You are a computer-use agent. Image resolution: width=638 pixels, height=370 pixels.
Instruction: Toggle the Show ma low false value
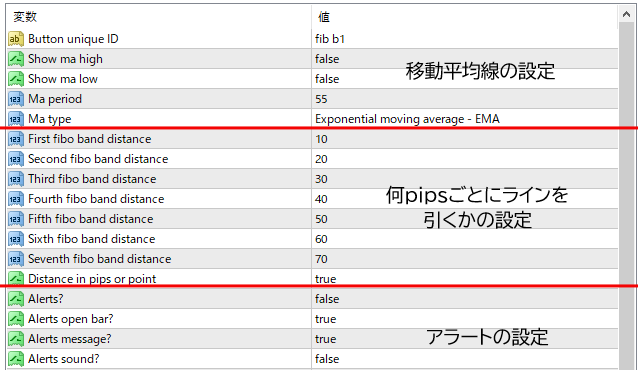pyautogui.click(x=465, y=79)
